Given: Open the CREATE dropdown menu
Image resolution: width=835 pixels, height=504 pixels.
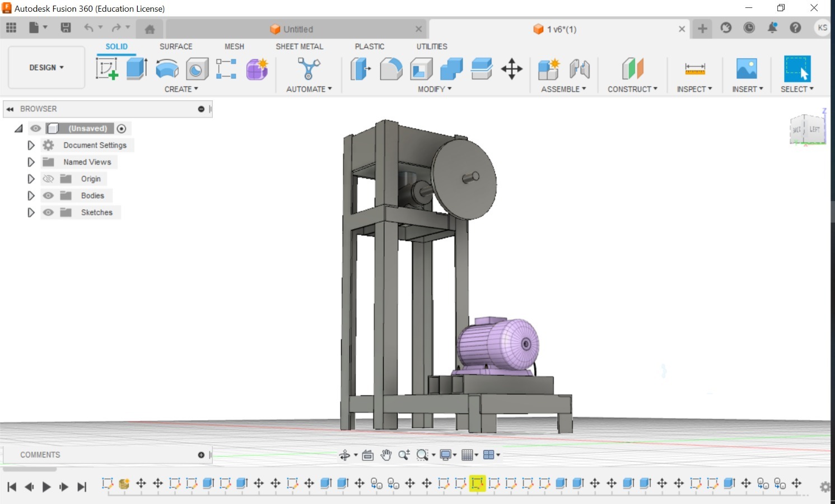Looking at the screenshot, I should pyautogui.click(x=181, y=89).
